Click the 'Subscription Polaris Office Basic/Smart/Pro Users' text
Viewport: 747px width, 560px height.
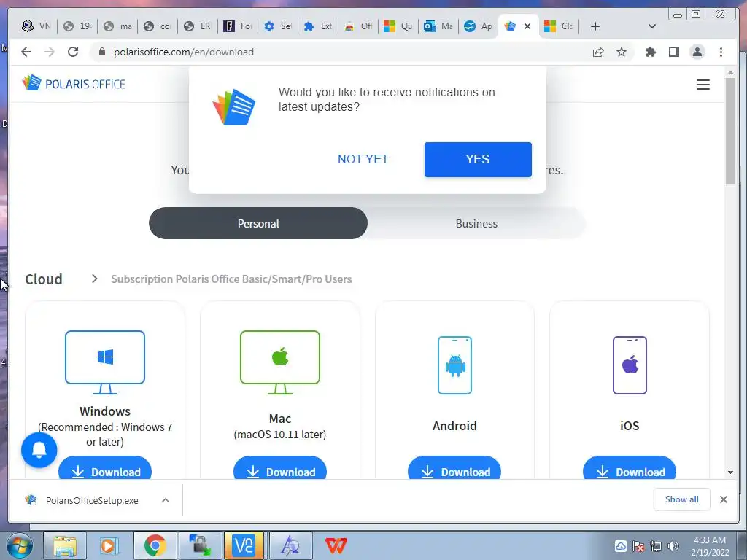[x=231, y=279]
